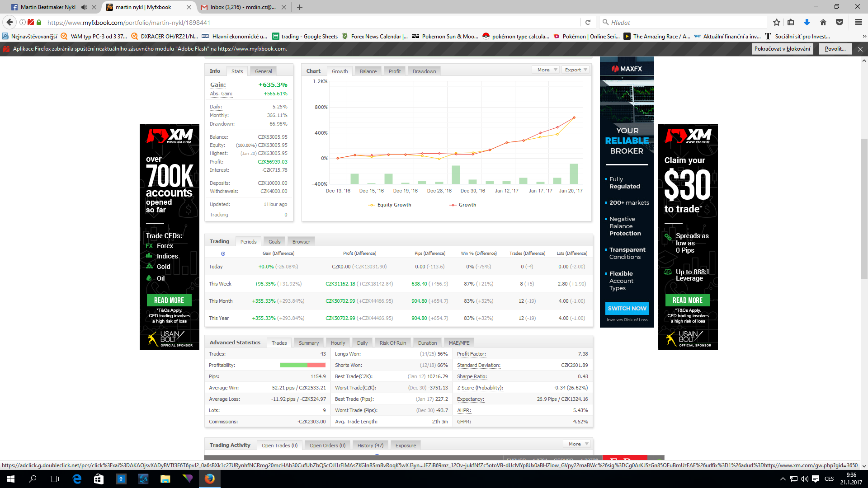Open the Browser trading tab

tap(301, 242)
